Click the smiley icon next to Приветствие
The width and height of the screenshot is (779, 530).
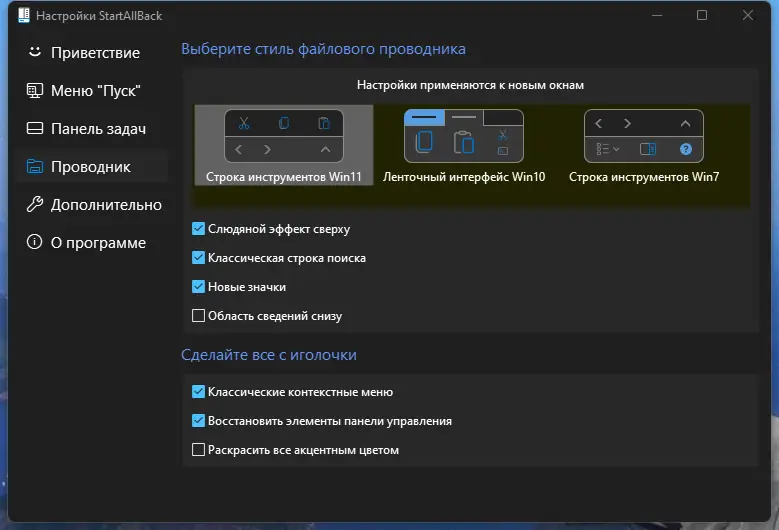click(34, 52)
